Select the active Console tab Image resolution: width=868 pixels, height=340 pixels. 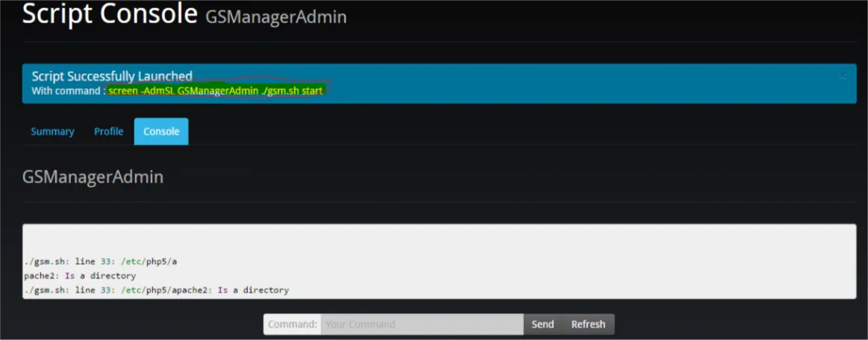click(x=161, y=132)
